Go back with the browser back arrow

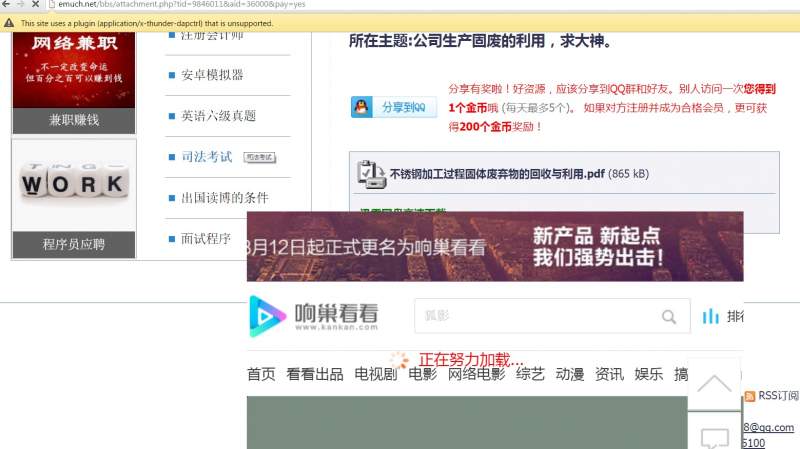(x=6, y=4)
